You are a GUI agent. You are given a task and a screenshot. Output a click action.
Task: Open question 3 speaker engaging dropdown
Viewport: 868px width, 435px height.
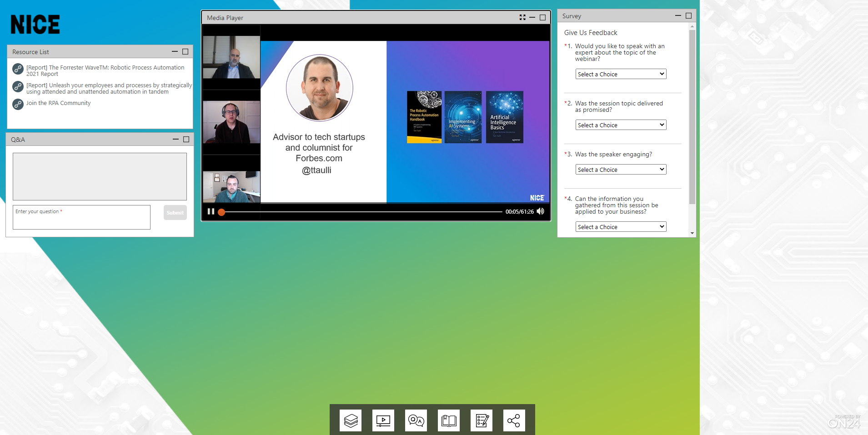621,170
